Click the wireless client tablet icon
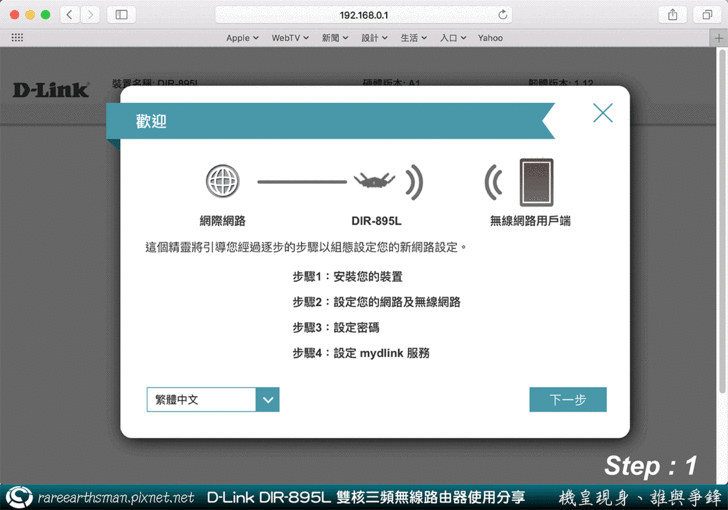The height and width of the screenshot is (510, 728). coord(535,182)
